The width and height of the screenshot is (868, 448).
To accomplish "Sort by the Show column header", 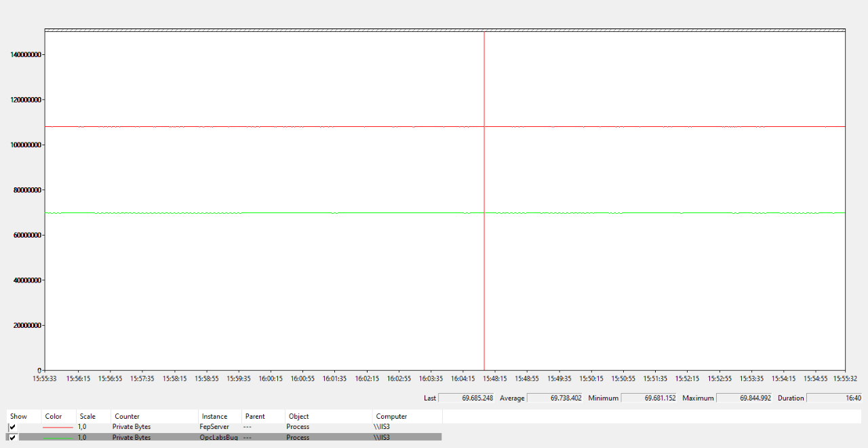I will [24, 416].
